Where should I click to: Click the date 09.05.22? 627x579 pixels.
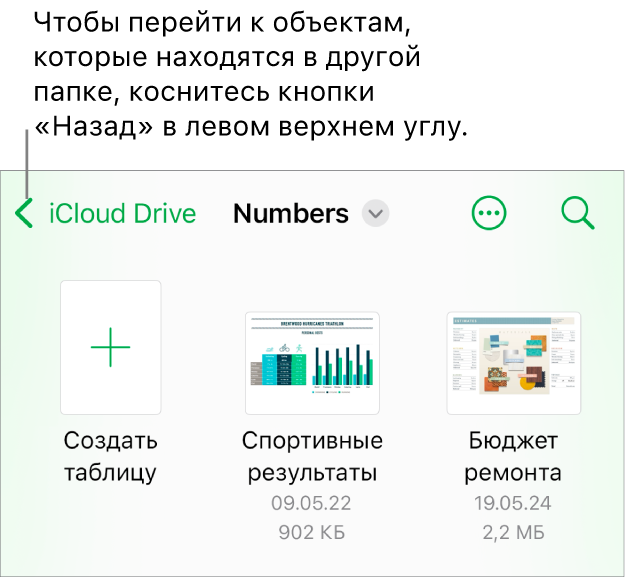tap(311, 503)
